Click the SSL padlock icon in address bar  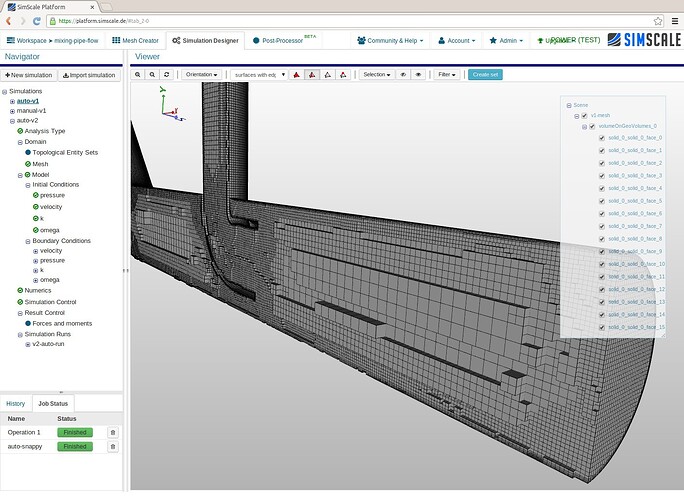(x=53, y=21)
